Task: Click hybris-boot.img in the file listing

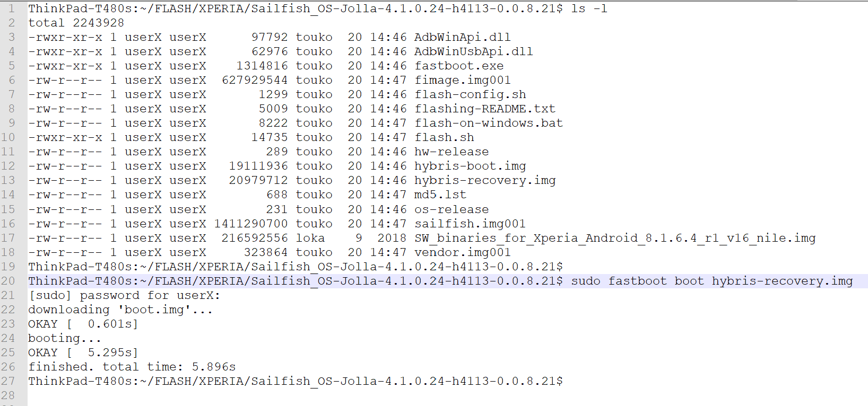Action: tap(470, 166)
